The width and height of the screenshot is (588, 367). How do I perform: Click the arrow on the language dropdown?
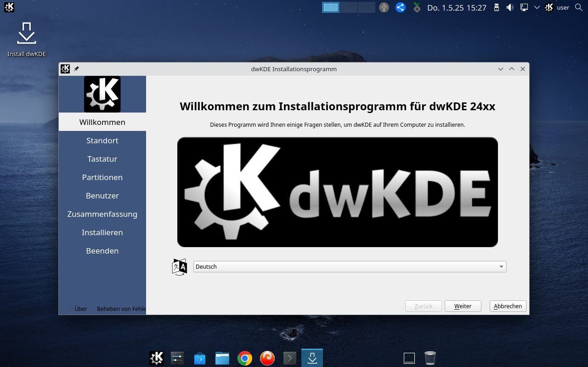[501, 267]
